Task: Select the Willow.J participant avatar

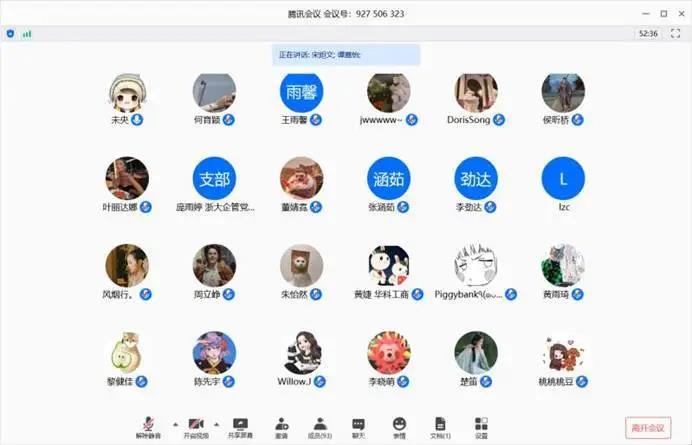Action: click(x=301, y=353)
